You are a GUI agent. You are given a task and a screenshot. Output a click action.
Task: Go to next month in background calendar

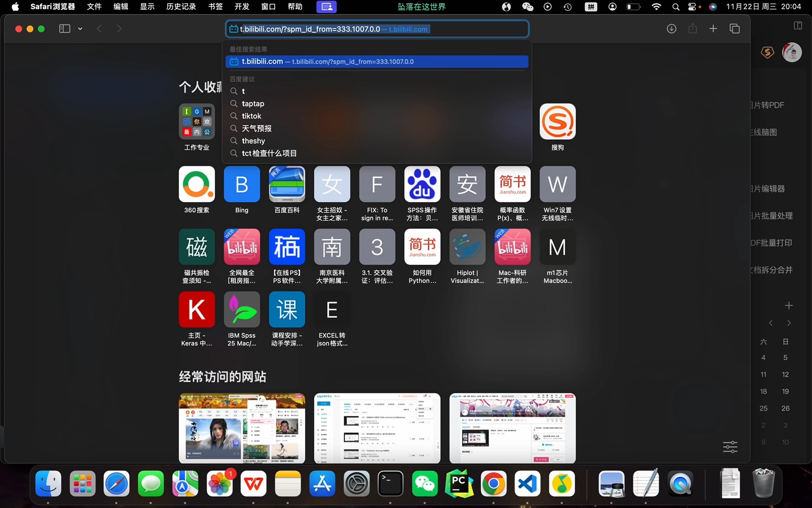point(789,323)
